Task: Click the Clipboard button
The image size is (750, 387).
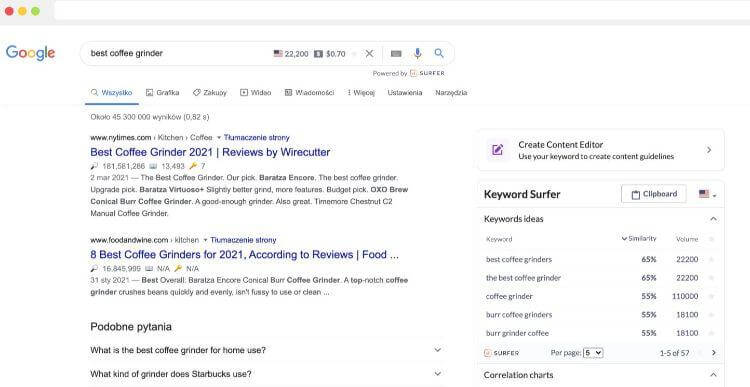Action: 653,194
